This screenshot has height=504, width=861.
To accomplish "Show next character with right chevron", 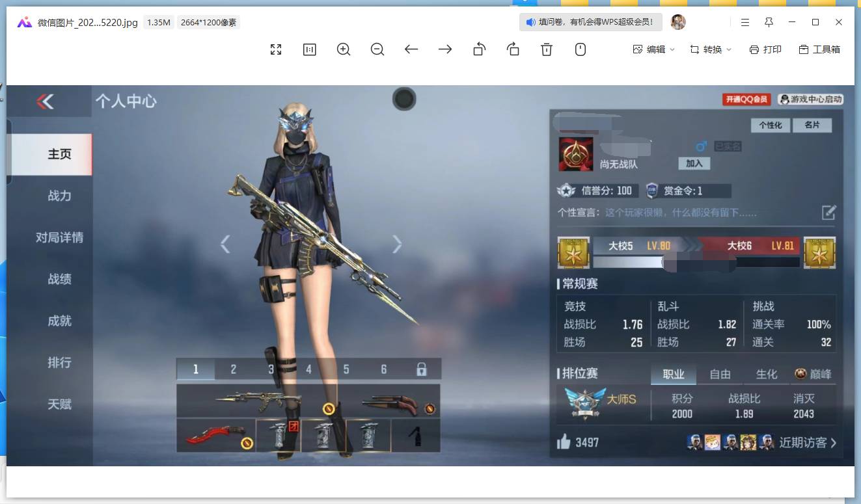I will [397, 244].
